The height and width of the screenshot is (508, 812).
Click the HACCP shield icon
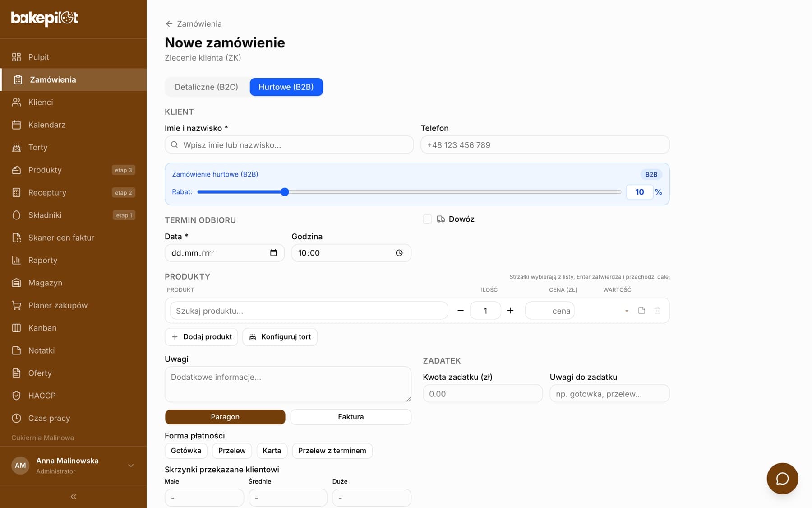pyautogui.click(x=16, y=396)
